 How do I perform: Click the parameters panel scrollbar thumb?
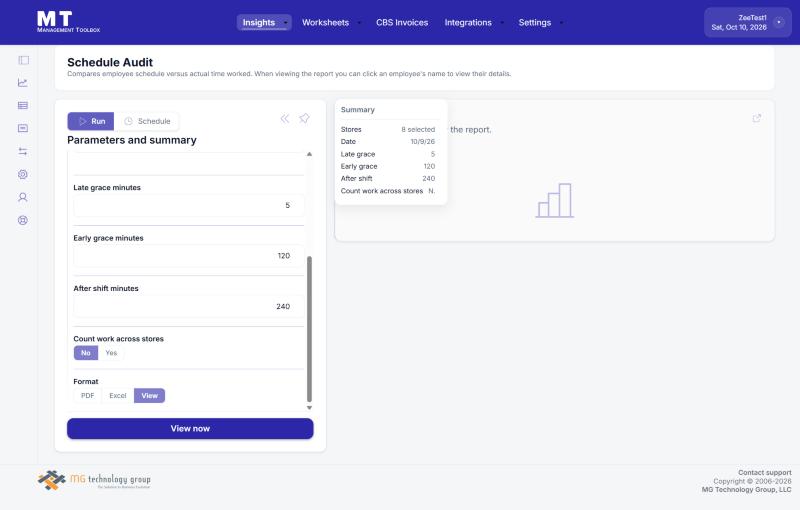click(x=309, y=329)
